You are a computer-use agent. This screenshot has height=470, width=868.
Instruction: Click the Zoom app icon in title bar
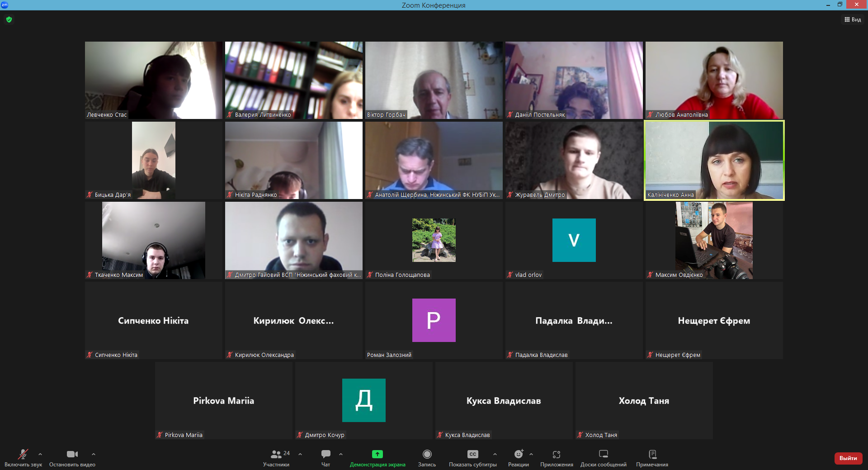click(5, 5)
